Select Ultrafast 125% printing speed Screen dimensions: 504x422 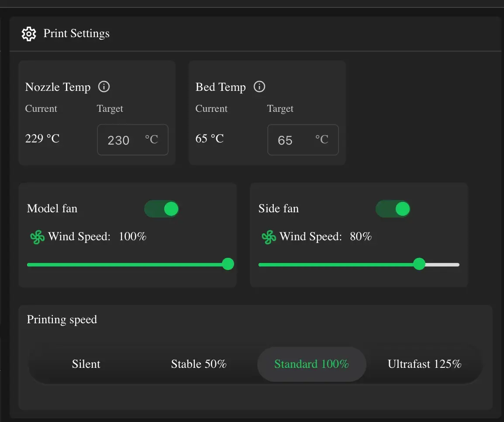[x=424, y=364]
